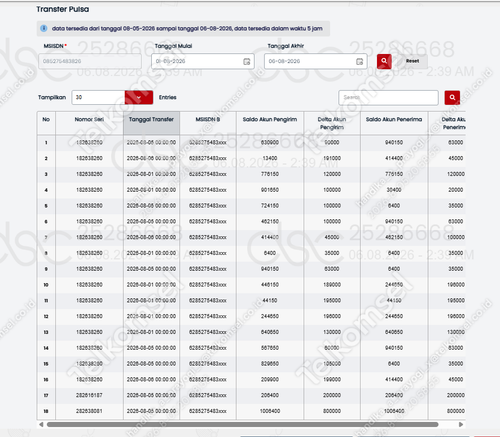Click the Transfer Pulsa page heading
The image size is (500, 437).
(63, 9)
